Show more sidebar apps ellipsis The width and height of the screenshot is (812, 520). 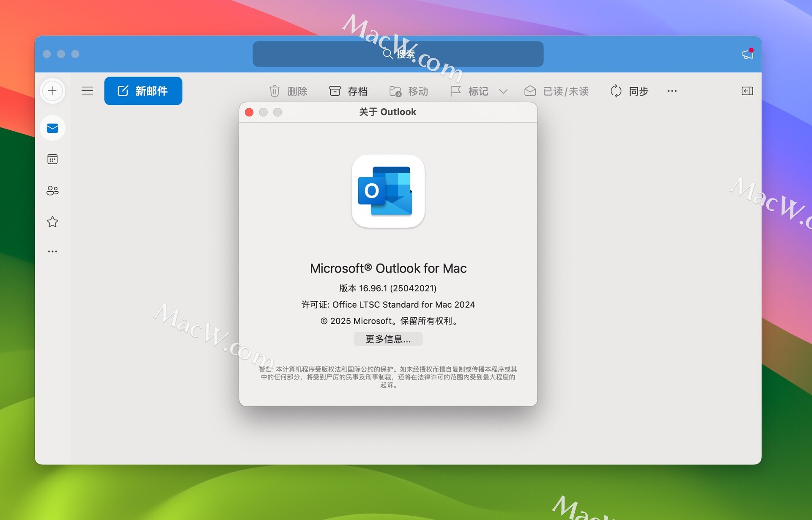pyautogui.click(x=52, y=251)
